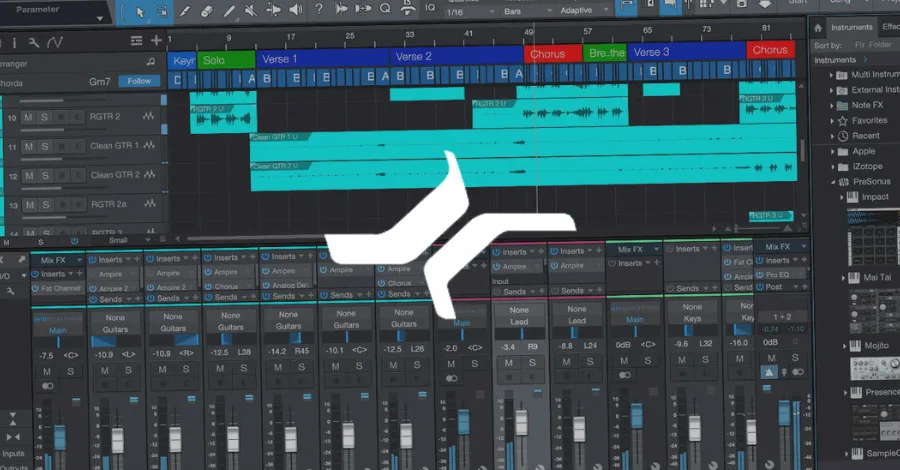The image size is (900, 470).
Task: Bypass Pro EQ on the main output
Action: (x=761, y=275)
